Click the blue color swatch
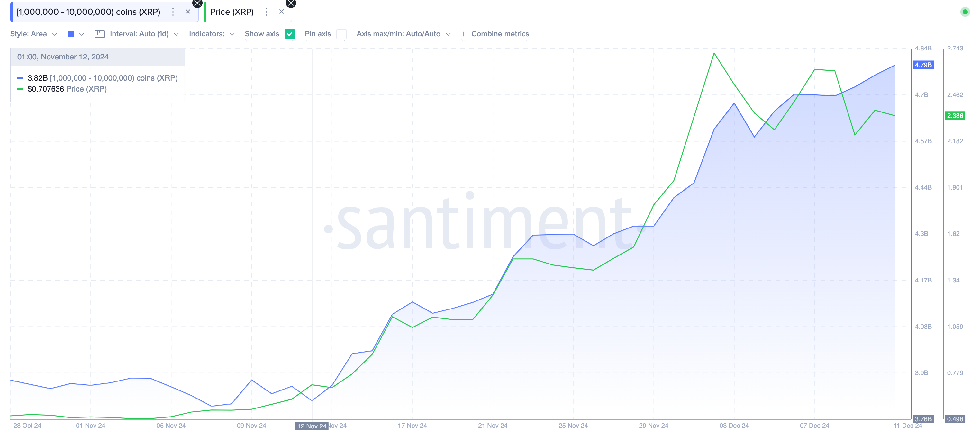 tap(70, 34)
